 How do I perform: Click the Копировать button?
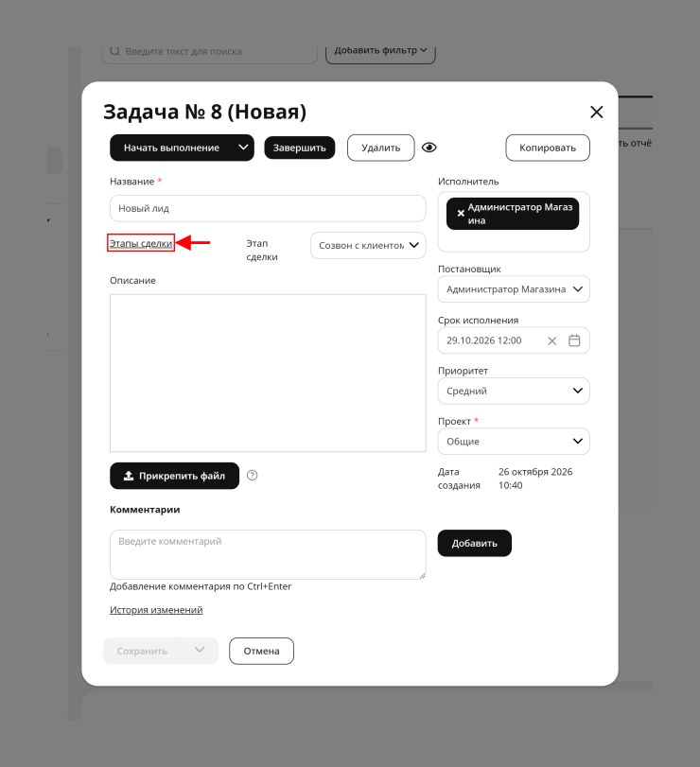coord(548,148)
